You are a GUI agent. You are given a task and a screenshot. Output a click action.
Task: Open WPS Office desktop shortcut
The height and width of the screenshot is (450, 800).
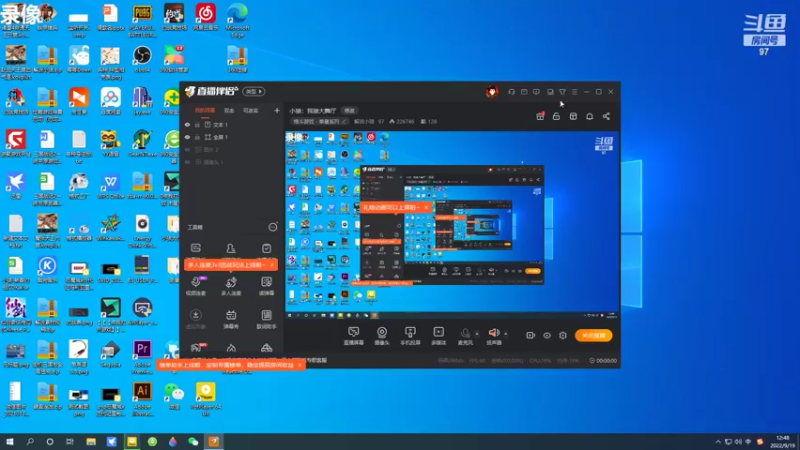(110, 186)
